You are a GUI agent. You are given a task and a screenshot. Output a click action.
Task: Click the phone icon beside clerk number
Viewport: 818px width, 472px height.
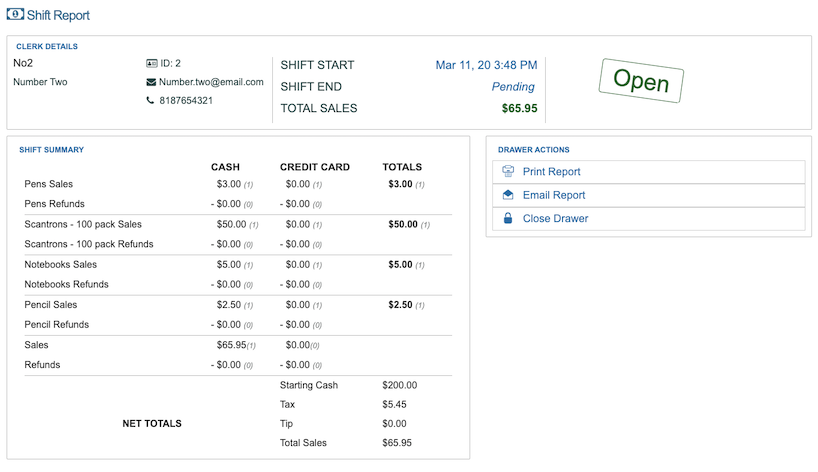(151, 101)
